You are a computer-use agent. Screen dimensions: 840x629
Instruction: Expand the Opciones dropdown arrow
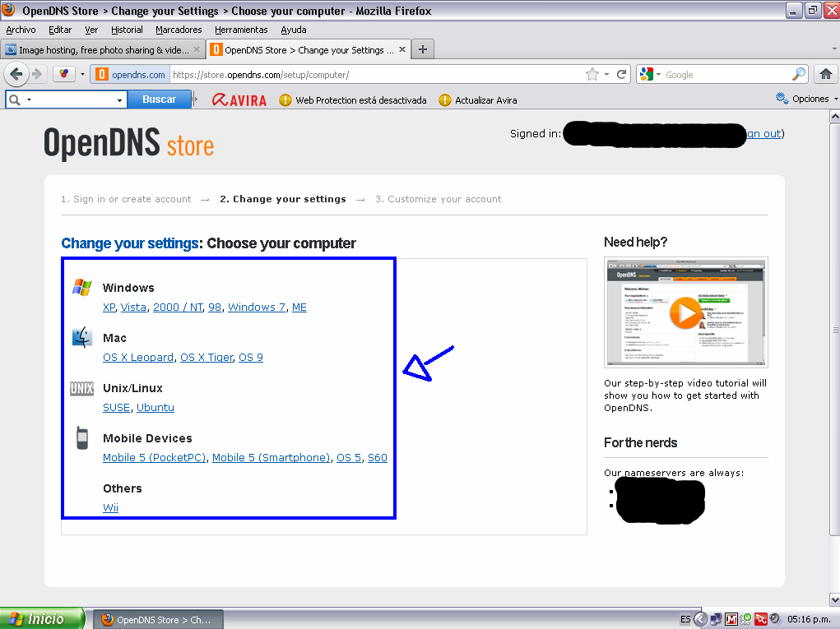pyautogui.click(x=836, y=99)
